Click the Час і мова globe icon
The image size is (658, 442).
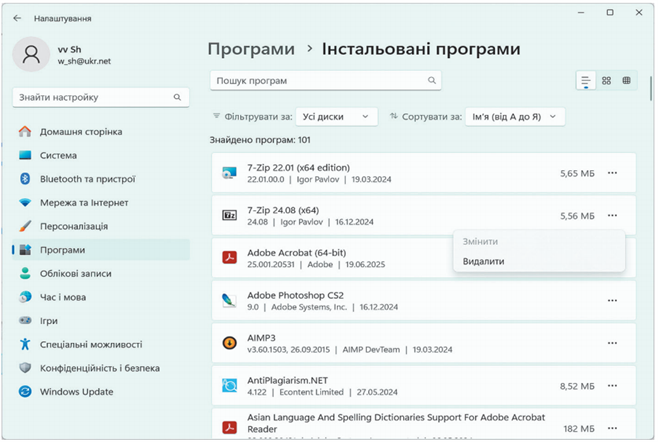tap(25, 297)
